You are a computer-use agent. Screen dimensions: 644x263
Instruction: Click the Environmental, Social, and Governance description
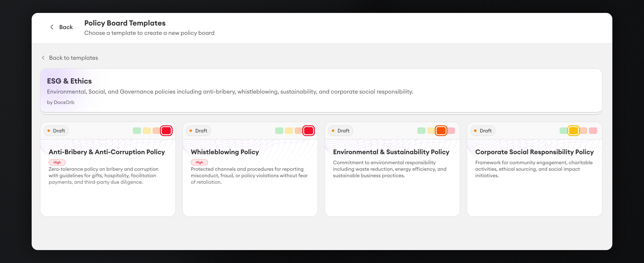coord(230,92)
